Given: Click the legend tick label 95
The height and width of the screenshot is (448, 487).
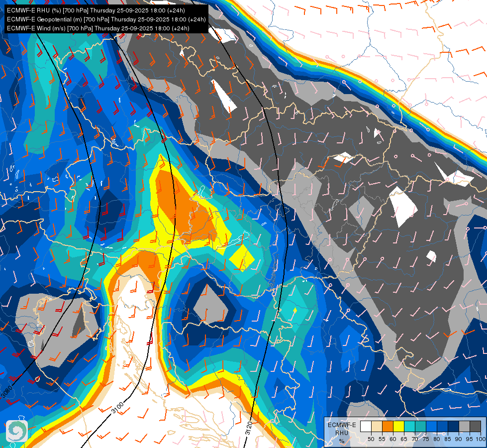Looking at the screenshot, I should point(469,440).
